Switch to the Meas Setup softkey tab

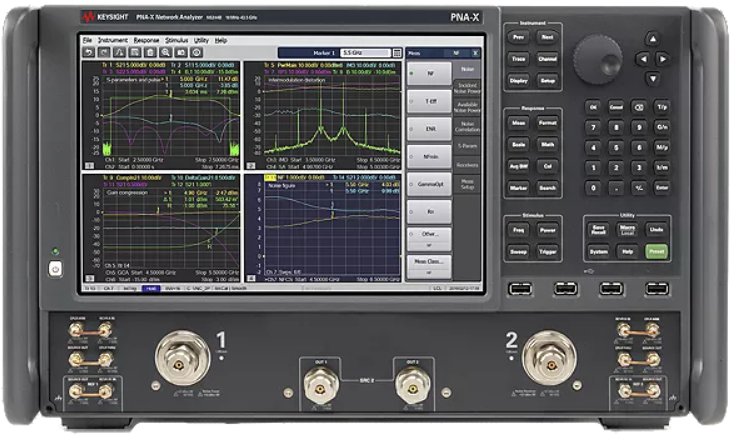pyautogui.click(x=467, y=184)
